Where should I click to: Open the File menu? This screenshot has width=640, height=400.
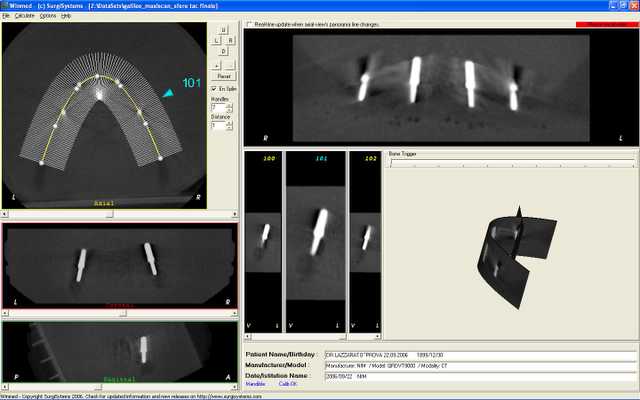click(x=6, y=16)
